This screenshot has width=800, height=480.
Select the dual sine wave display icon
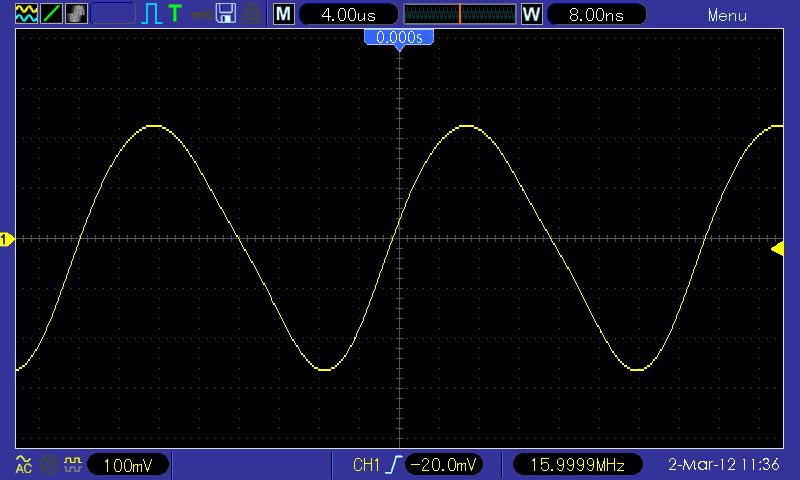(26, 14)
